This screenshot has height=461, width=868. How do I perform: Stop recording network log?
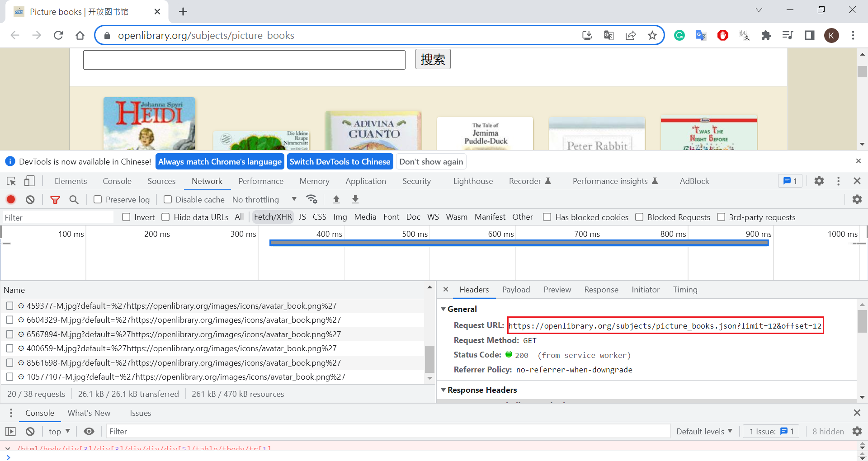pyautogui.click(x=11, y=199)
